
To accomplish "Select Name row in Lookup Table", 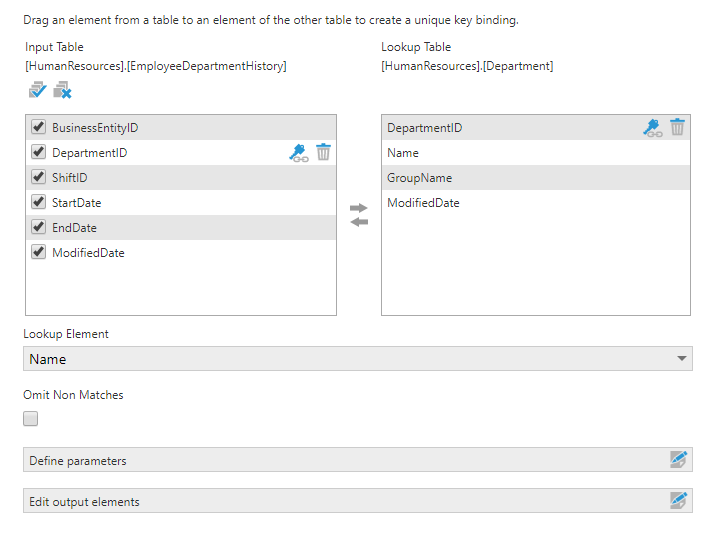I will 403,153.
